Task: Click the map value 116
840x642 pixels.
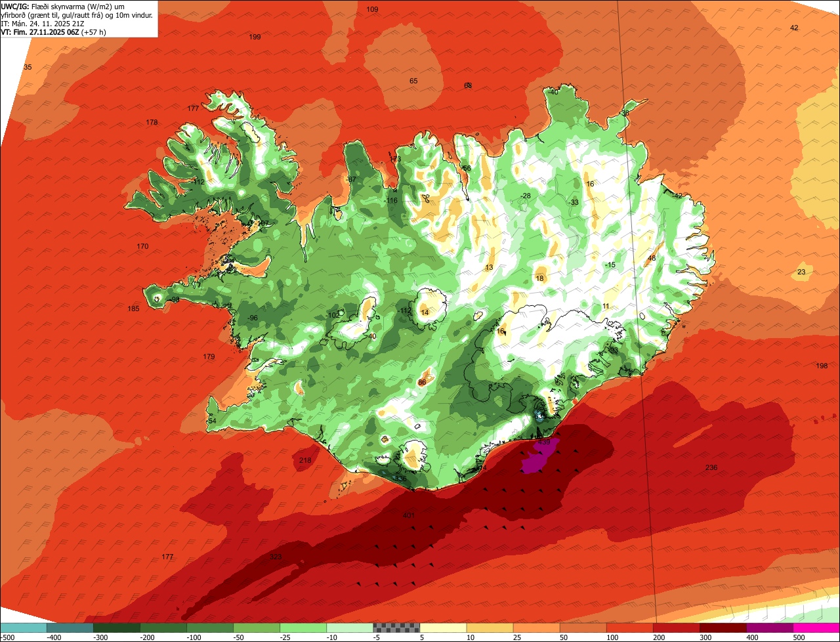Action: pos(392,200)
